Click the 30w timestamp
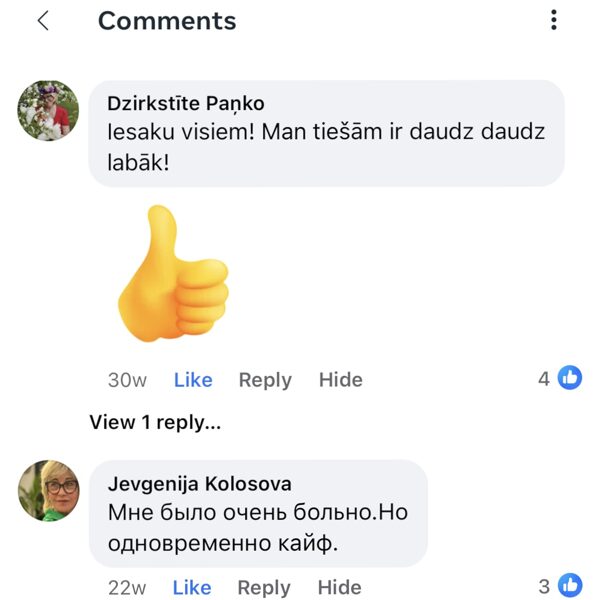600x600 pixels. coord(127,380)
